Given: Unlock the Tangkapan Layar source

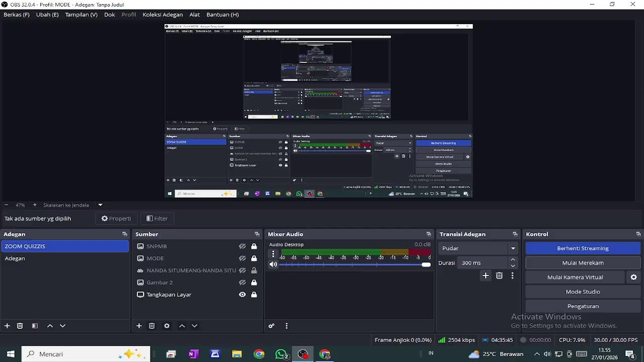Looking at the screenshot, I should coord(254,295).
